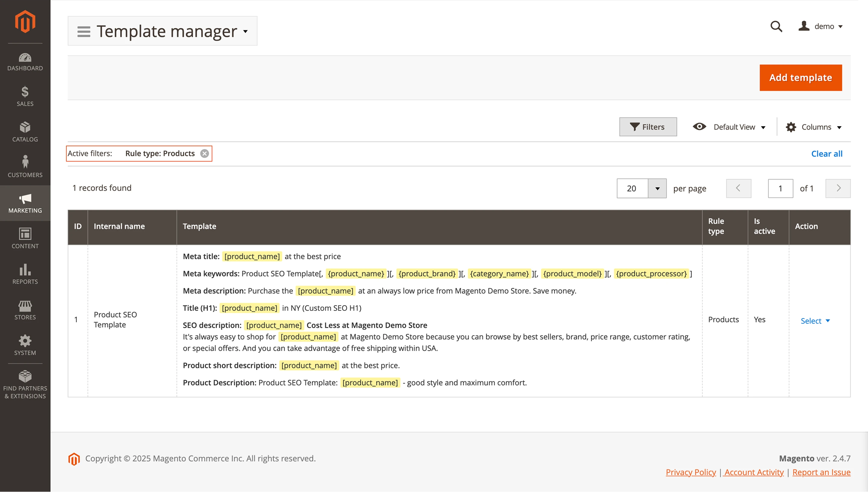Screen dimensions: 868x492
Task: Open the Catalog section
Action: [25, 132]
